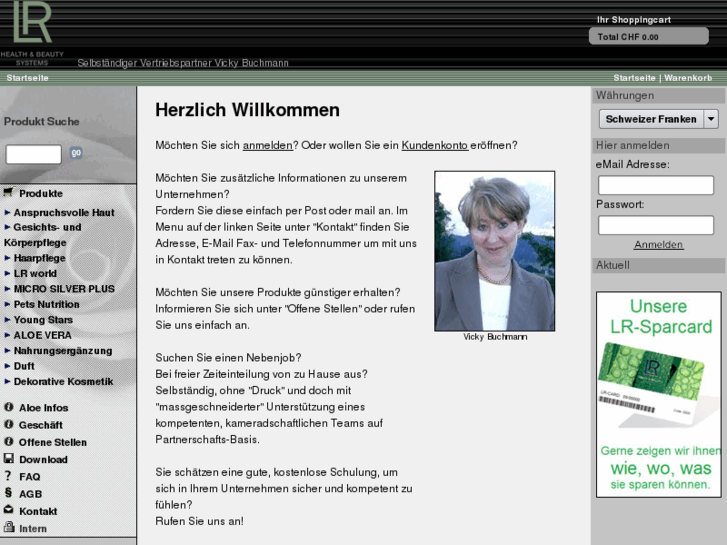Open the Nahrungsergänzung category
This screenshot has width=727, height=545.
(x=63, y=351)
